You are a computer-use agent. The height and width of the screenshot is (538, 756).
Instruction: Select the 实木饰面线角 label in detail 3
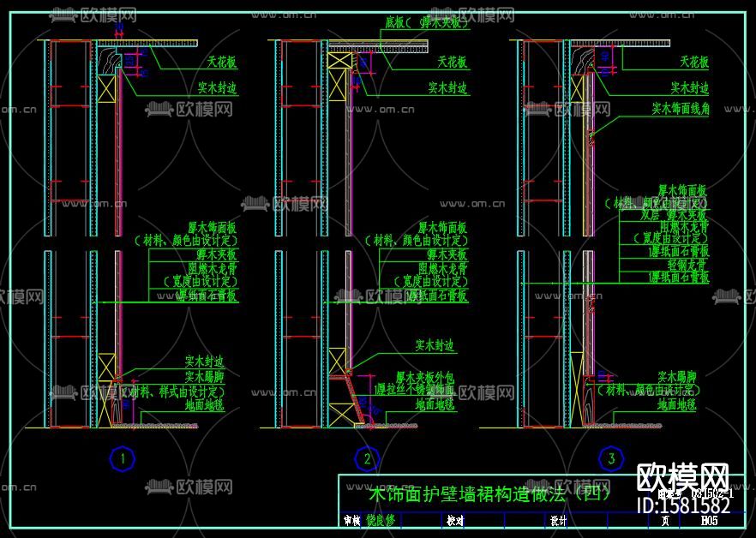coord(681,109)
